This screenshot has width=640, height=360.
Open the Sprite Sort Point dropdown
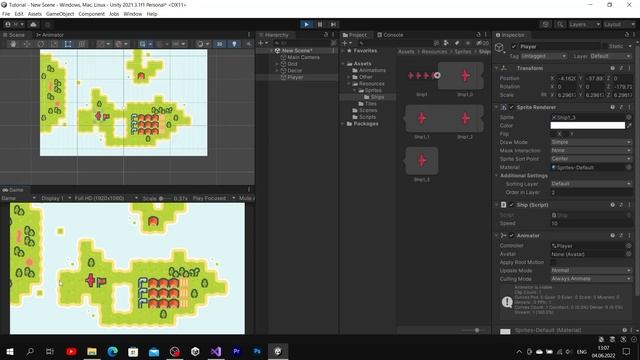(591, 159)
